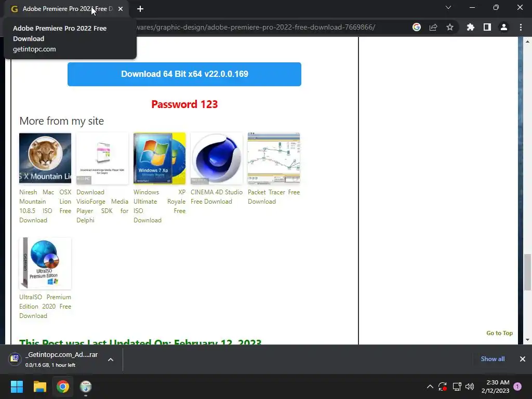
Task: Open the tab search chevron in the title bar
Action: (x=448, y=7)
